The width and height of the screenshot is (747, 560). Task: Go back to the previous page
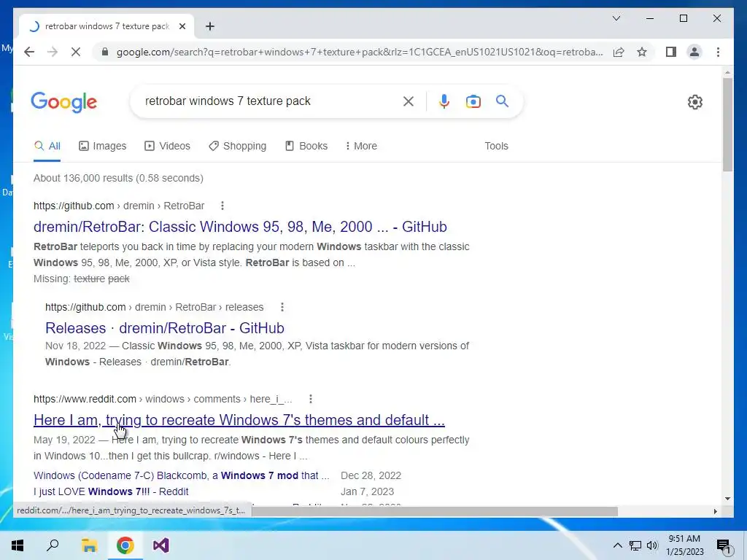29,52
